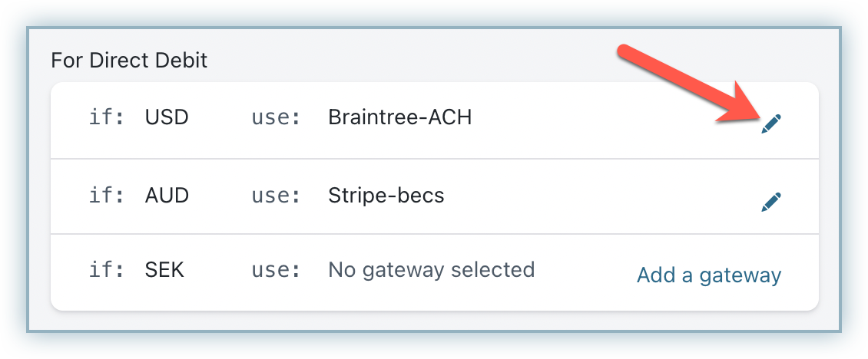
Task: Select the Stripe-becs gateway name
Action: pos(386,196)
